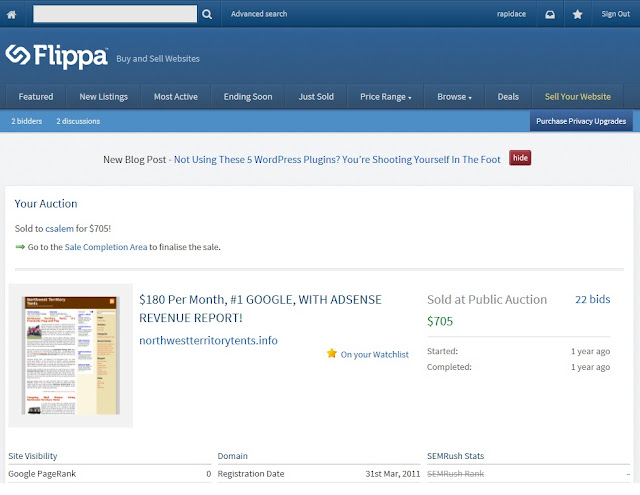This screenshot has width=640, height=495.
Task: Click the Site Visibility heading
Action: click(33, 456)
